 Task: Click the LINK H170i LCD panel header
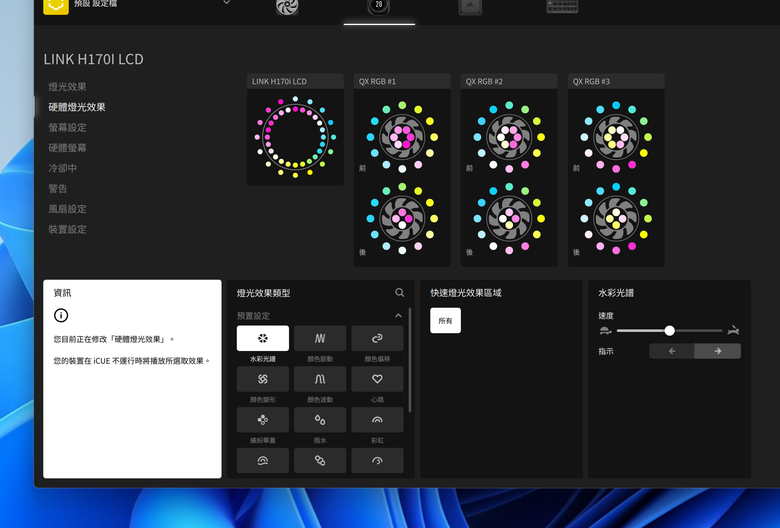click(295, 81)
